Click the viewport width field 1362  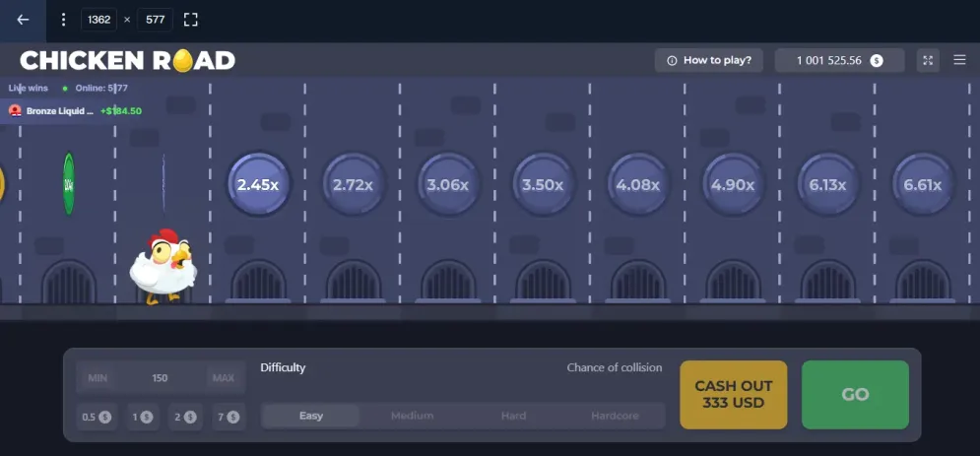pos(98,20)
